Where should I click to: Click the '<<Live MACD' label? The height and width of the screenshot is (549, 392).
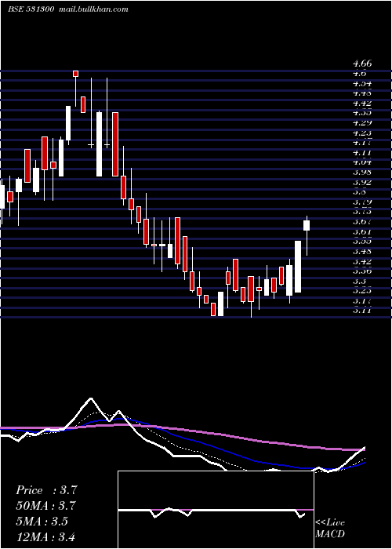click(x=330, y=529)
